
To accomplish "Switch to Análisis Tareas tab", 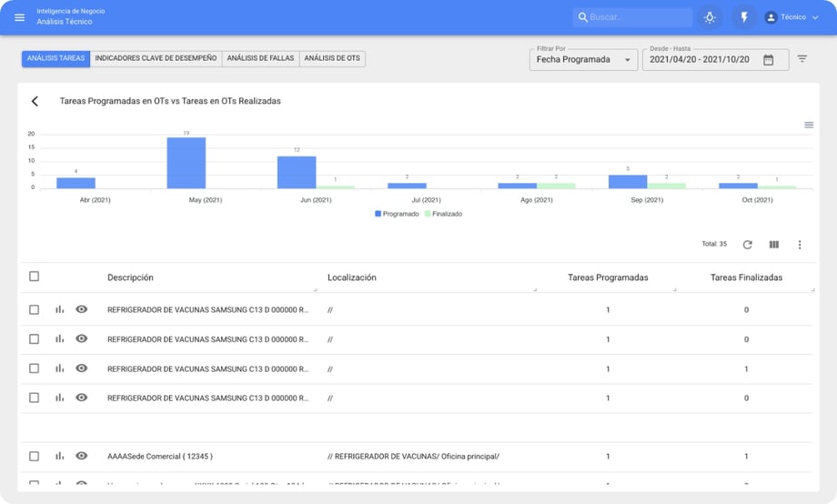I will (56, 58).
